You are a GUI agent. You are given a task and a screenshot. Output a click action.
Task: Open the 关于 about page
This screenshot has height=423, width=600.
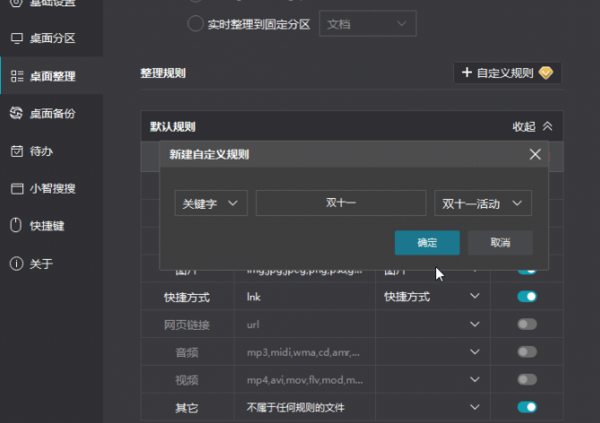(41, 264)
